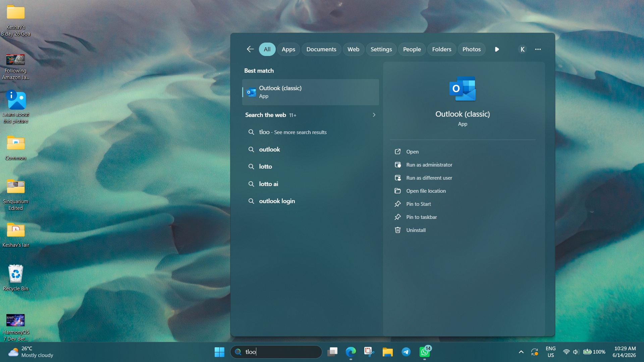
Task: Click Run as different user
Action: pyautogui.click(x=463, y=178)
